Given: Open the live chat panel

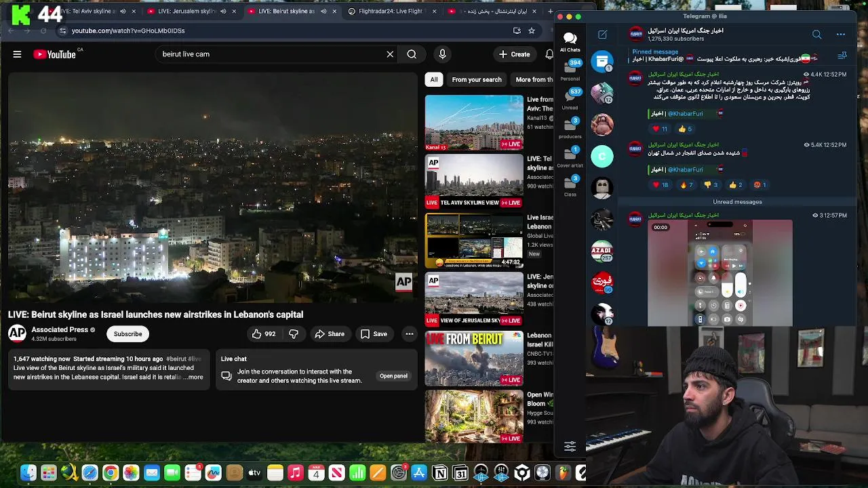Looking at the screenshot, I should (393, 376).
